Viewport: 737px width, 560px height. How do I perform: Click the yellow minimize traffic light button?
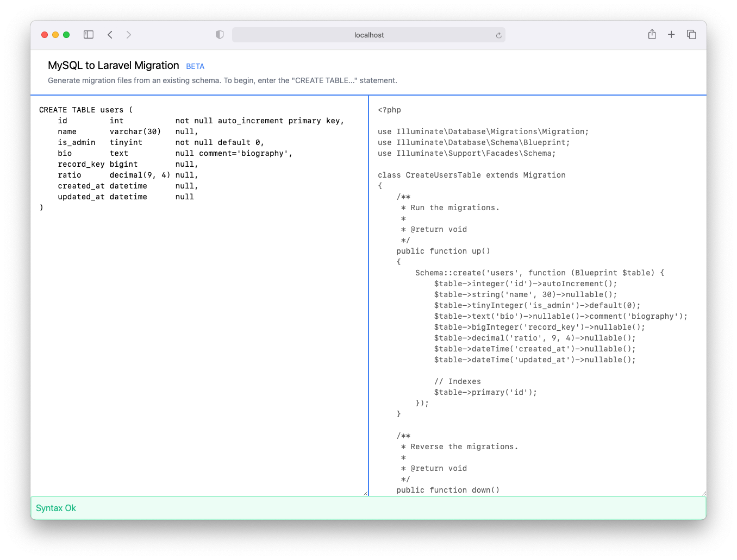[x=55, y=34]
